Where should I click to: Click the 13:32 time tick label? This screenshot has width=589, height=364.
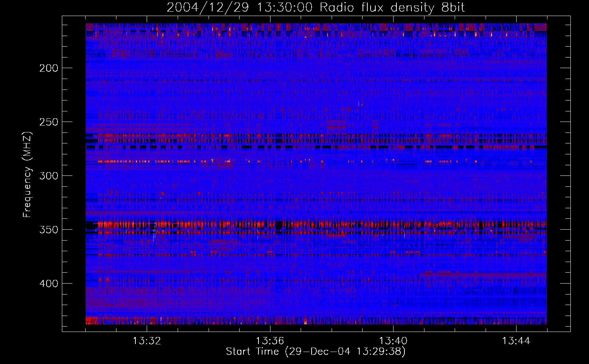tap(147, 341)
